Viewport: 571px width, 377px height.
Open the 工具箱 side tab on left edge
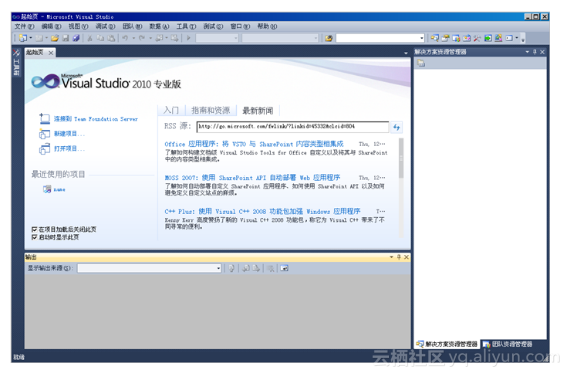(x=16, y=62)
